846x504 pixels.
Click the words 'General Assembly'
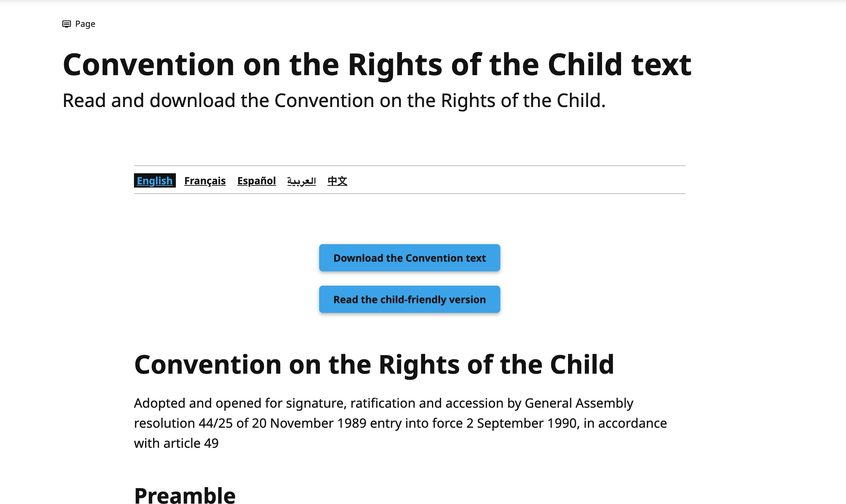pyautogui.click(x=579, y=403)
